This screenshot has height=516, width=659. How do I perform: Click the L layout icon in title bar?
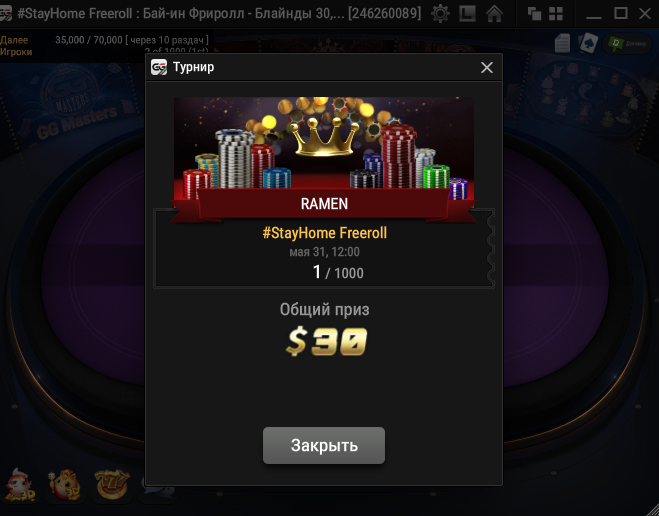(467, 13)
